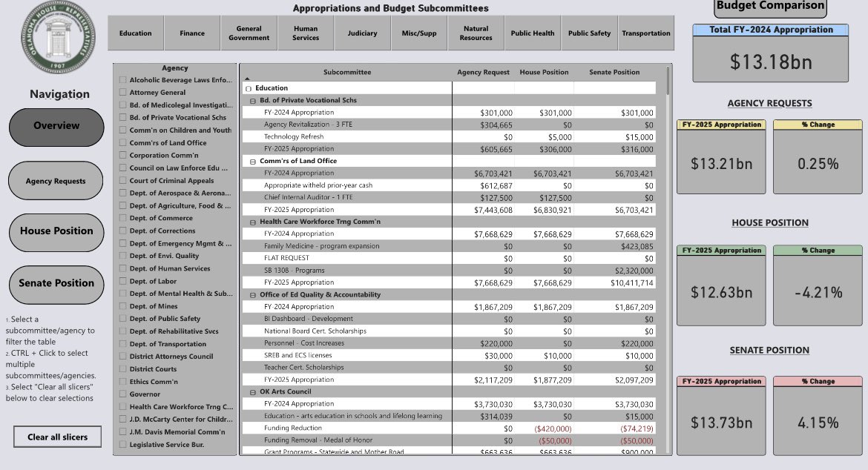Select the 'Technology Refresh' table row
The width and height of the screenshot is (868, 470).
point(448,136)
